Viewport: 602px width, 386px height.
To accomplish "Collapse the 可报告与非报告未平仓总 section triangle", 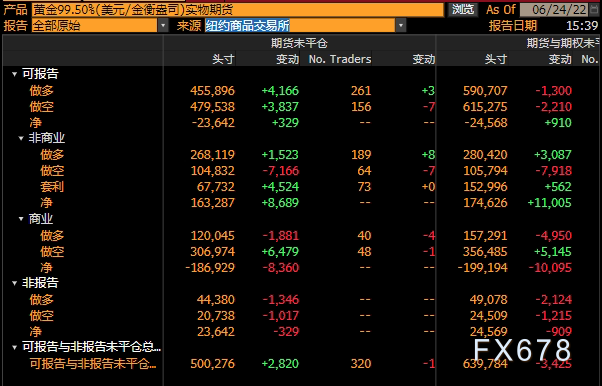I will tap(15, 348).
